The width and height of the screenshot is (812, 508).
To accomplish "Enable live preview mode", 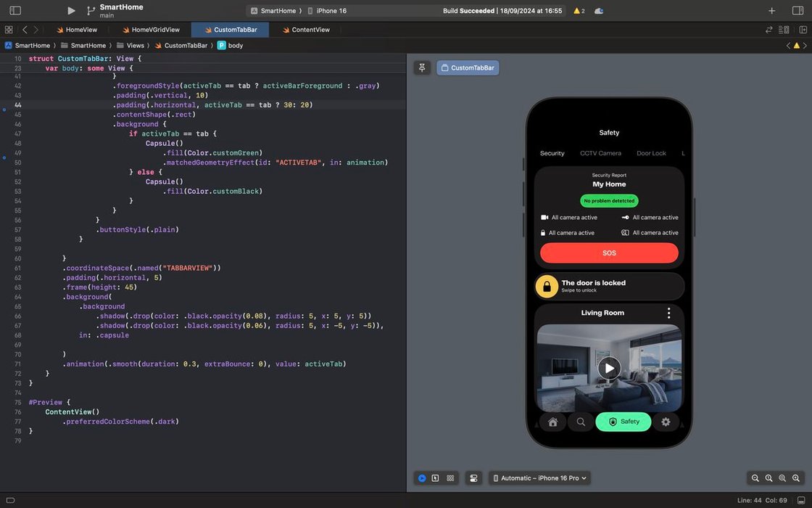I will (x=422, y=478).
